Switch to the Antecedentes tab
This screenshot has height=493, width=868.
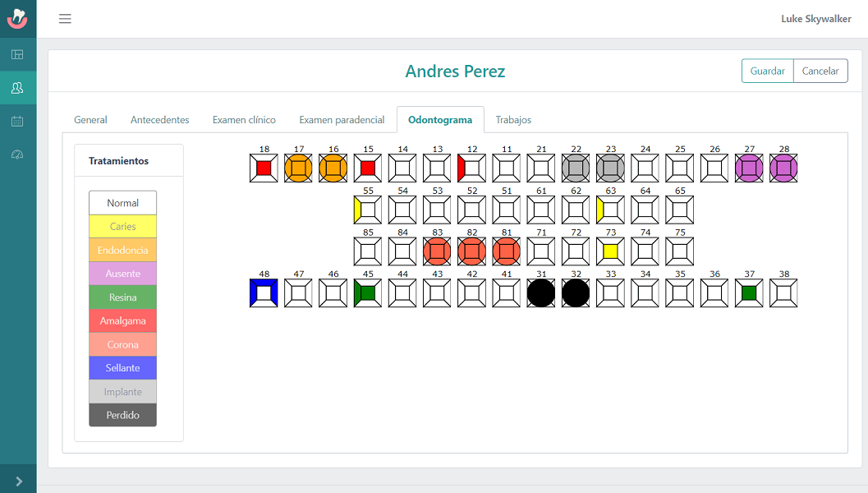tap(159, 120)
